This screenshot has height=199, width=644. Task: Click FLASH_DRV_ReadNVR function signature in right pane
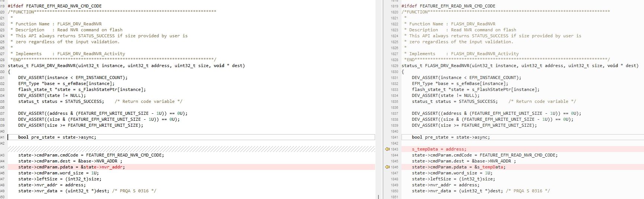coord(520,66)
